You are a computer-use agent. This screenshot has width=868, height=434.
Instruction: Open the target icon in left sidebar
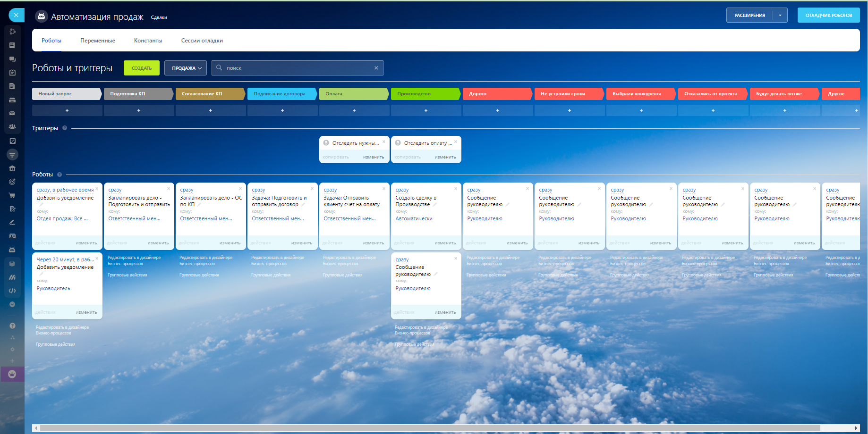pyautogui.click(x=12, y=182)
